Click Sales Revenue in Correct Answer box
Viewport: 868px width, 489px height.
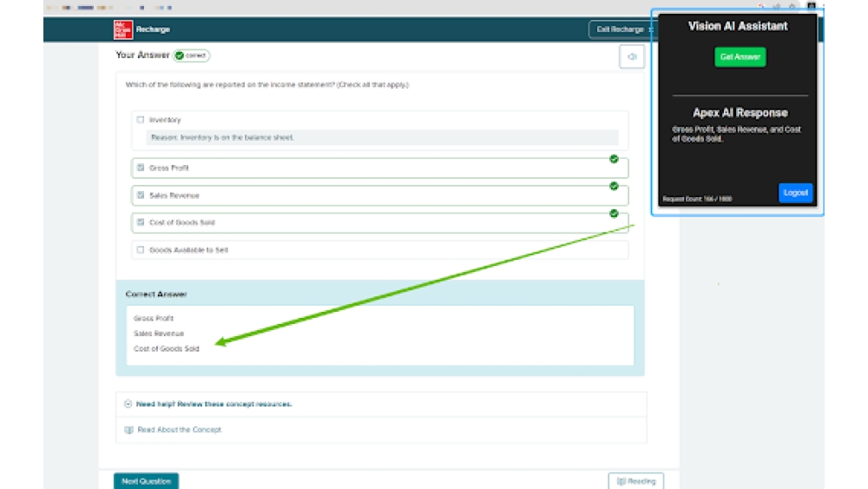(159, 334)
